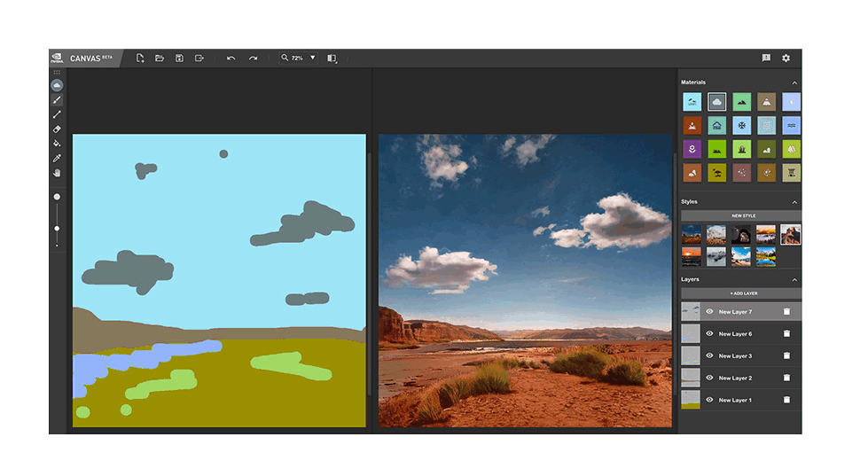The height and width of the screenshot is (476, 868).
Task: Select the New Layer 3 row
Action: click(741, 356)
